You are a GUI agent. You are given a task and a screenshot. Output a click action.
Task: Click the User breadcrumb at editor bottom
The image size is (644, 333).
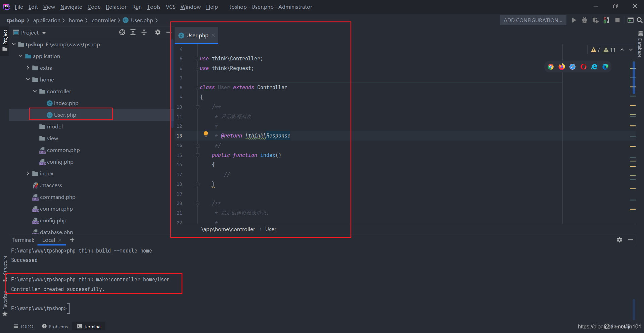click(271, 229)
